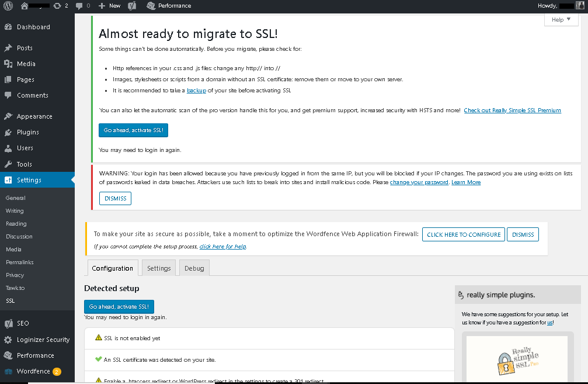The height and width of the screenshot is (384, 588).
Task: Click Plugins plug icon
Action: 8,132
